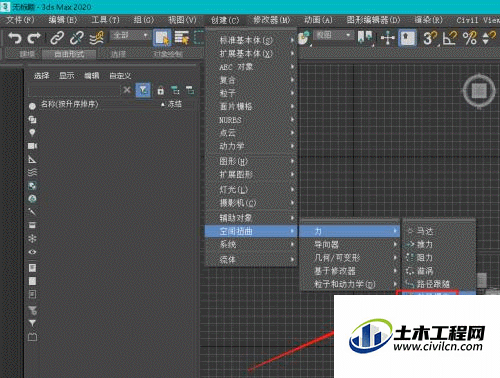Viewport: 500px width, 378px height.
Task: Activate the Select Object tool
Action: (x=162, y=38)
